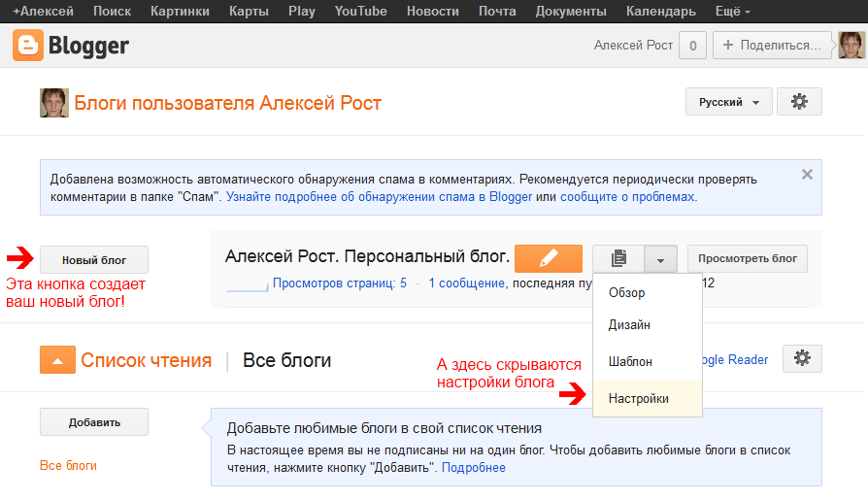Click the Просмотреть блог button
The height and width of the screenshot is (500, 868).
tap(748, 258)
